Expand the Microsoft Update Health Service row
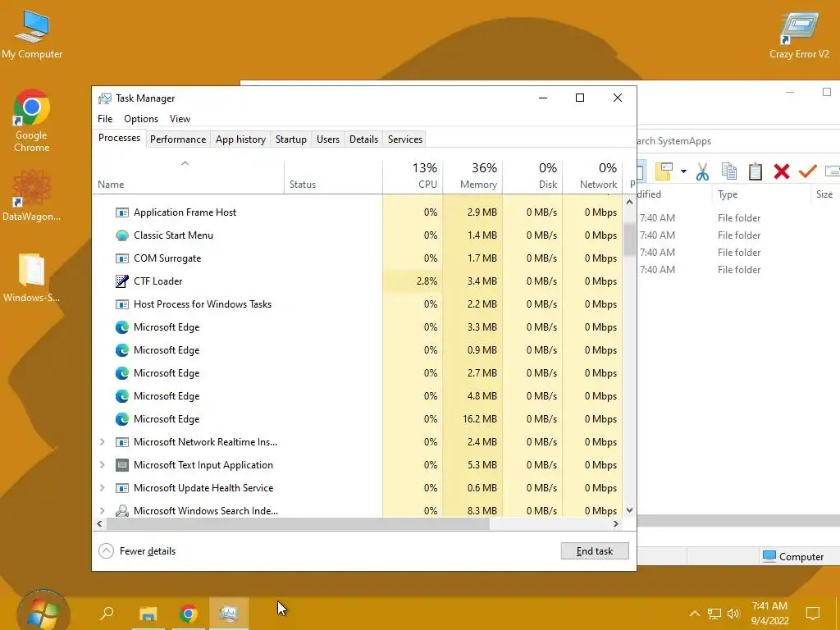This screenshot has height=630, width=840. (102, 488)
